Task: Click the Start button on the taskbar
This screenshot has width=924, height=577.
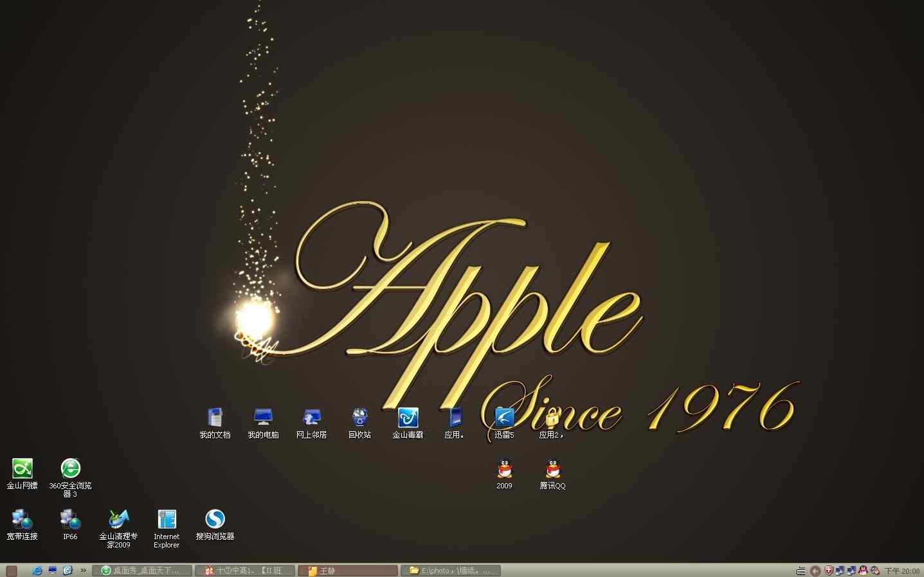Action: click(x=12, y=571)
